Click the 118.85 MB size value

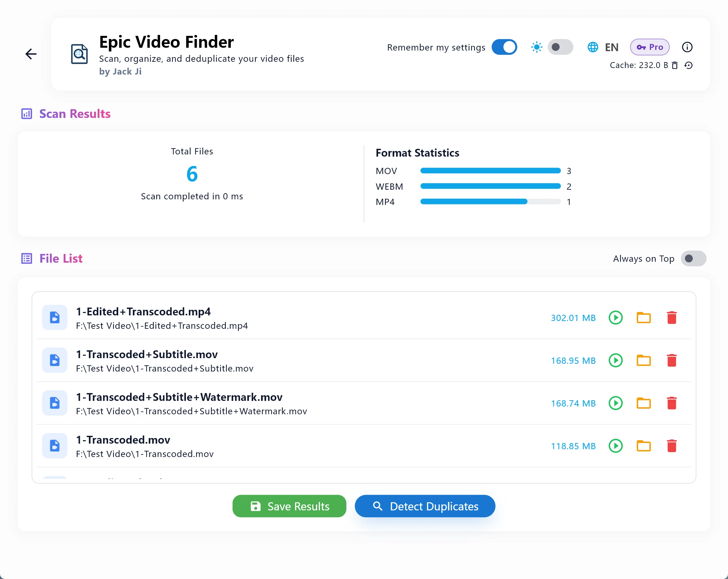[573, 446]
